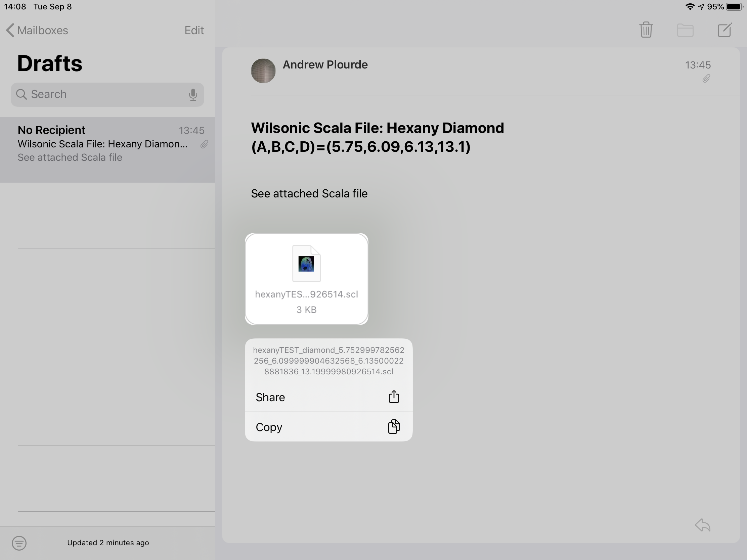Tap the microphone dictation icon in search
The image size is (747, 560).
(x=193, y=95)
